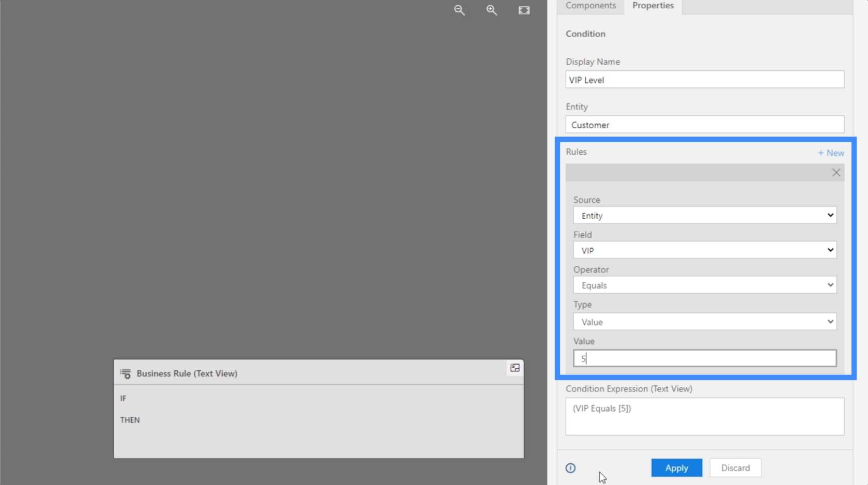Open the Field dropdown set to VIP
The height and width of the screenshot is (485, 868).
coord(705,250)
